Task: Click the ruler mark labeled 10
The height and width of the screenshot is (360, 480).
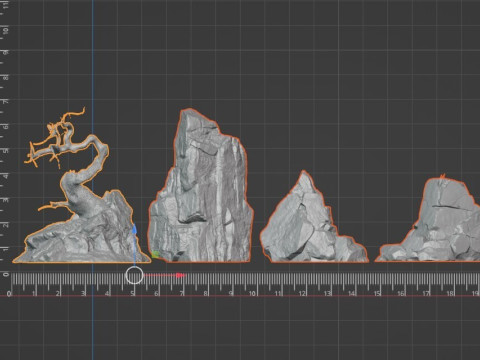Action: pyautogui.click(x=252, y=294)
